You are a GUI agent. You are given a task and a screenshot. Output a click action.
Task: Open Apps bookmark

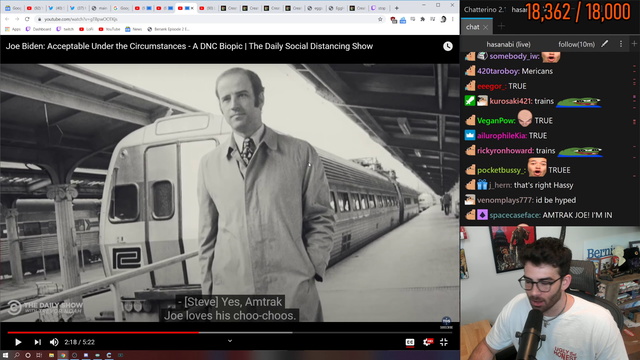(13, 29)
